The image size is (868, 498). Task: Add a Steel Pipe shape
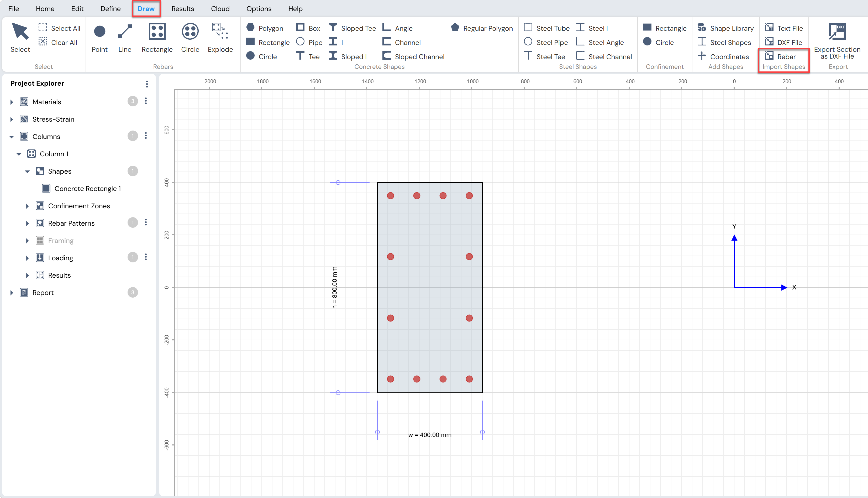click(x=546, y=42)
